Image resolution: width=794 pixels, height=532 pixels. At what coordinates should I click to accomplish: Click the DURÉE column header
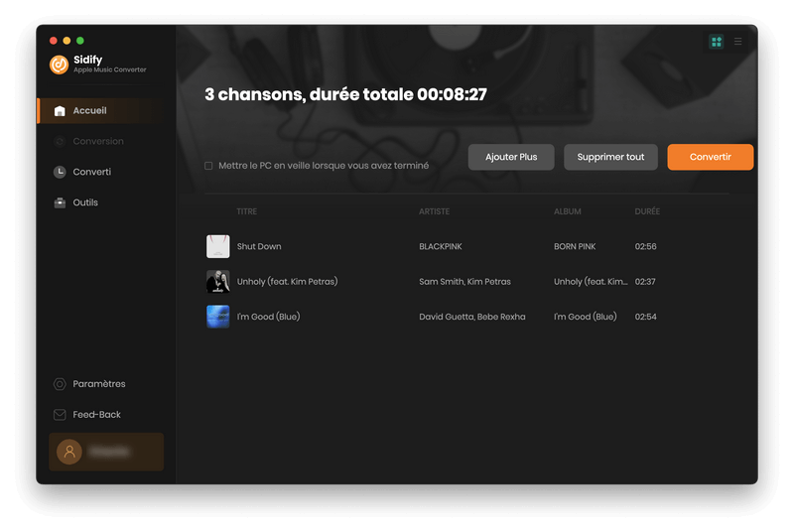(x=646, y=211)
